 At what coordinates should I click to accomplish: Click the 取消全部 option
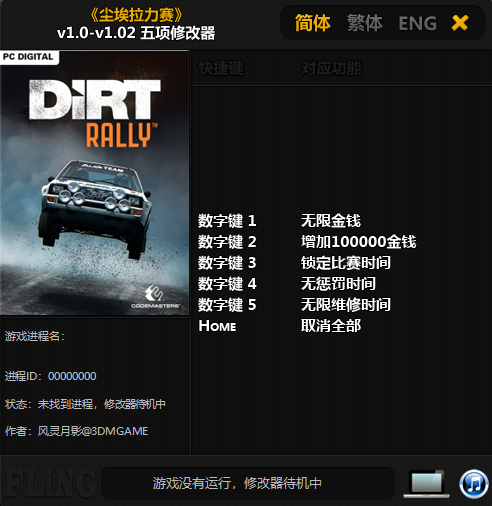point(331,326)
